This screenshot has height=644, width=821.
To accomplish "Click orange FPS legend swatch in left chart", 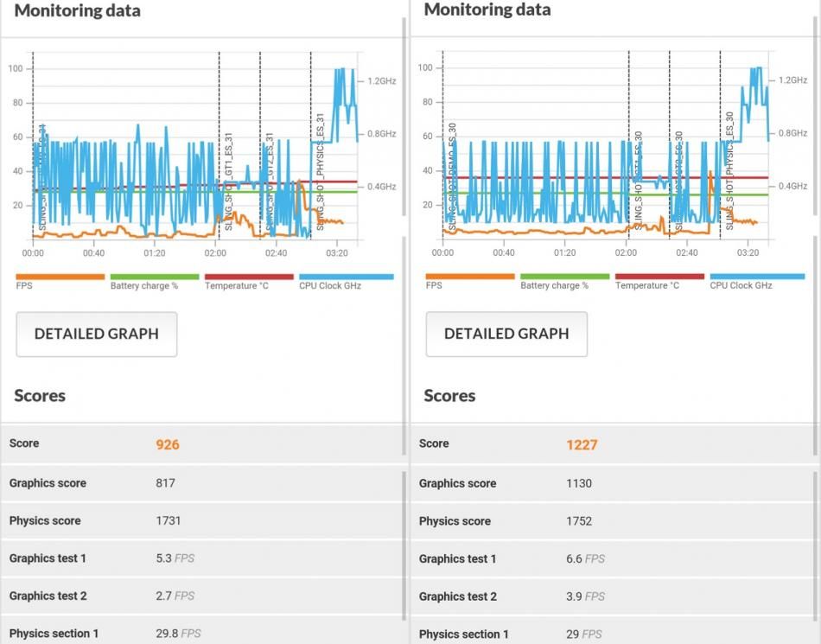I will (60, 277).
